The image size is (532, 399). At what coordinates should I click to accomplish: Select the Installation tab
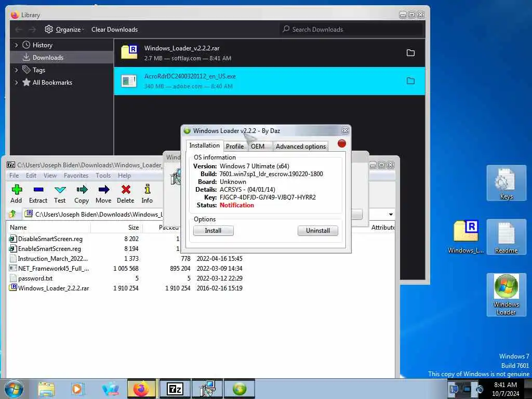coord(204,145)
